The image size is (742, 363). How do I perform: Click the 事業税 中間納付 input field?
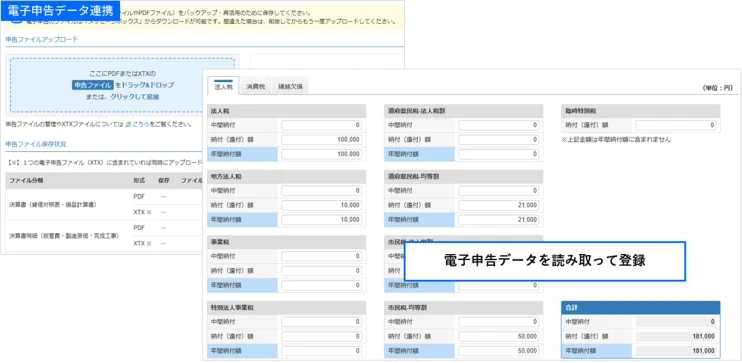tap(322, 257)
